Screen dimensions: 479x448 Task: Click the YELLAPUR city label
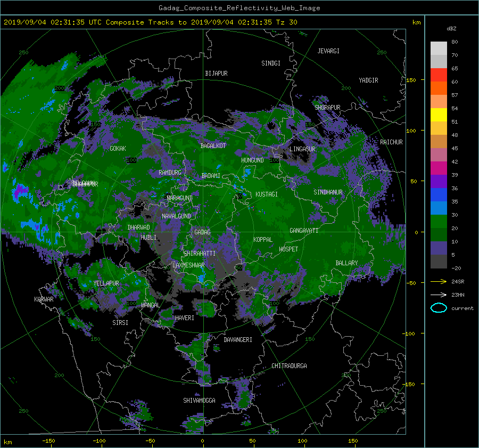pos(106,283)
